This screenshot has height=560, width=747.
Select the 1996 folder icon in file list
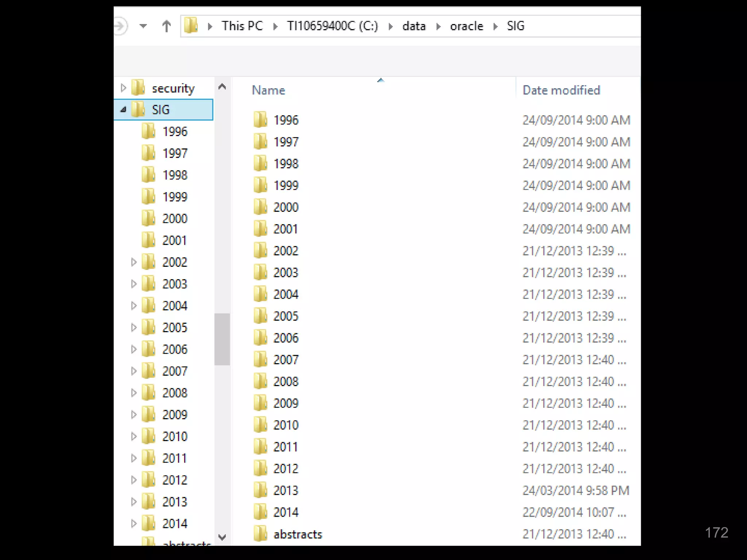260,120
